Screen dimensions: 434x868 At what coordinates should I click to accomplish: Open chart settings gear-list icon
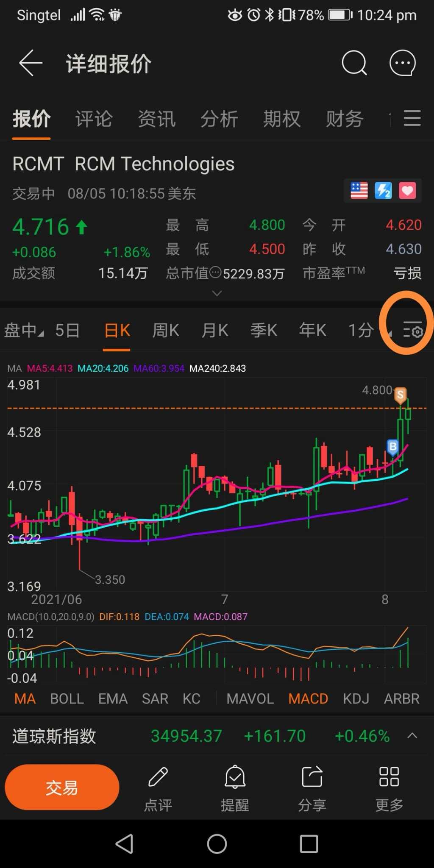[413, 329]
